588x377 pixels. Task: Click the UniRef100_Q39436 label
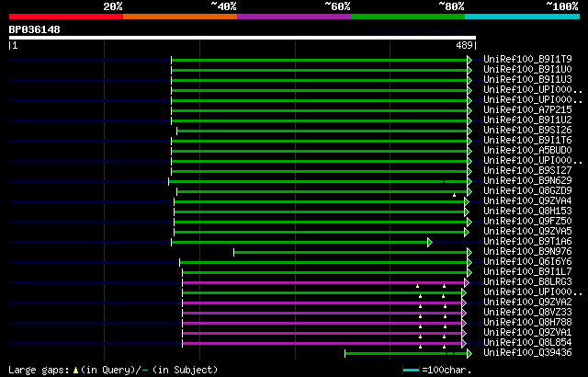click(527, 353)
